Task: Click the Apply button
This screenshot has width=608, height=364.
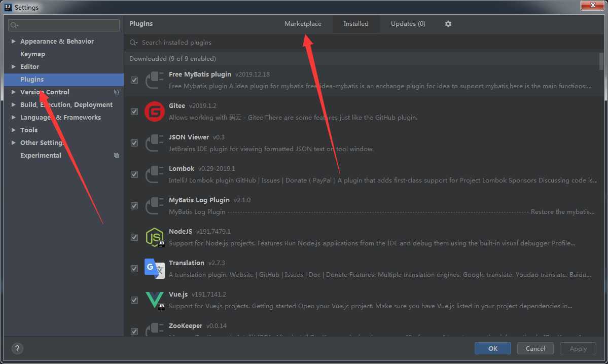Action: [578, 348]
